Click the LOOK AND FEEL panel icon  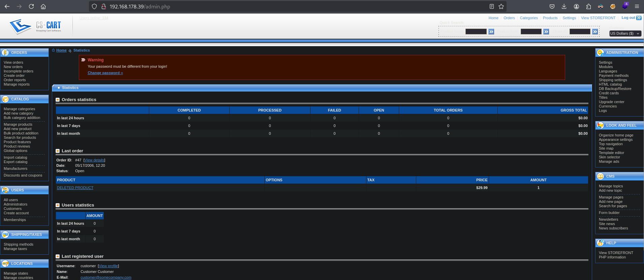[x=601, y=125]
